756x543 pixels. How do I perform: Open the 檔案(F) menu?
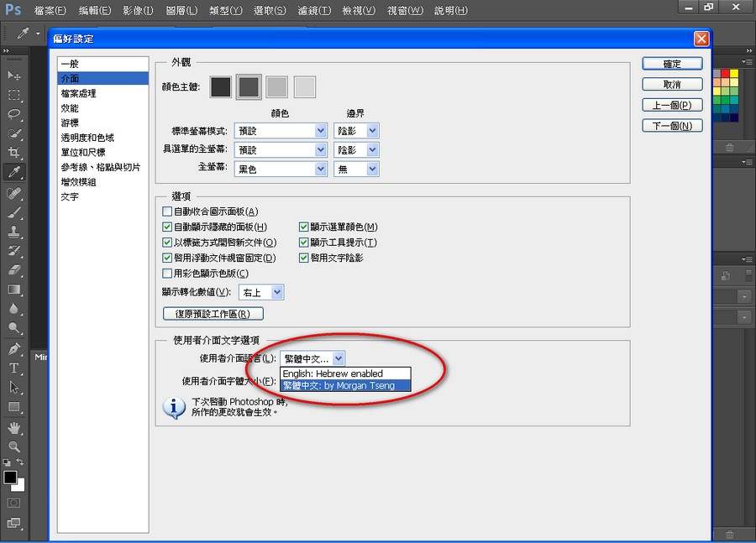point(50,10)
